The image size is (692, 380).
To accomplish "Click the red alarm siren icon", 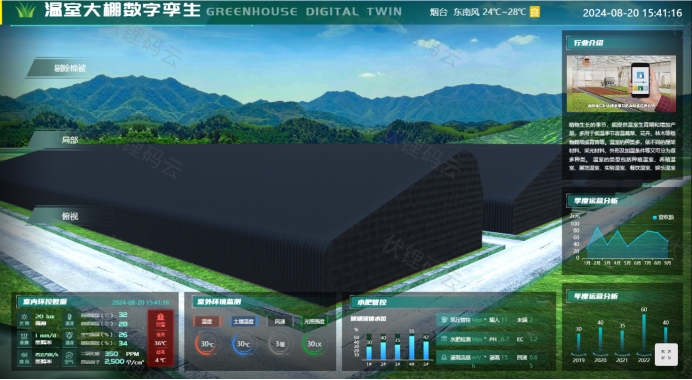I will (x=161, y=317).
